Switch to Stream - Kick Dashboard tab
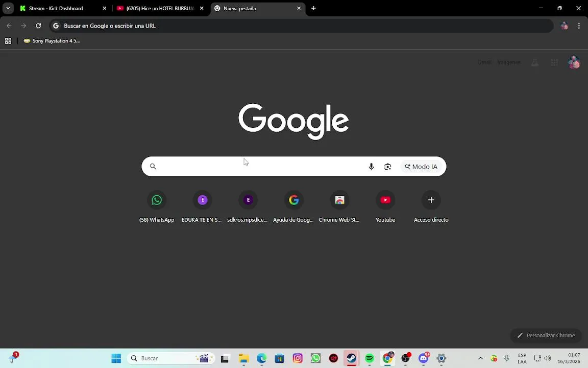 [62, 8]
